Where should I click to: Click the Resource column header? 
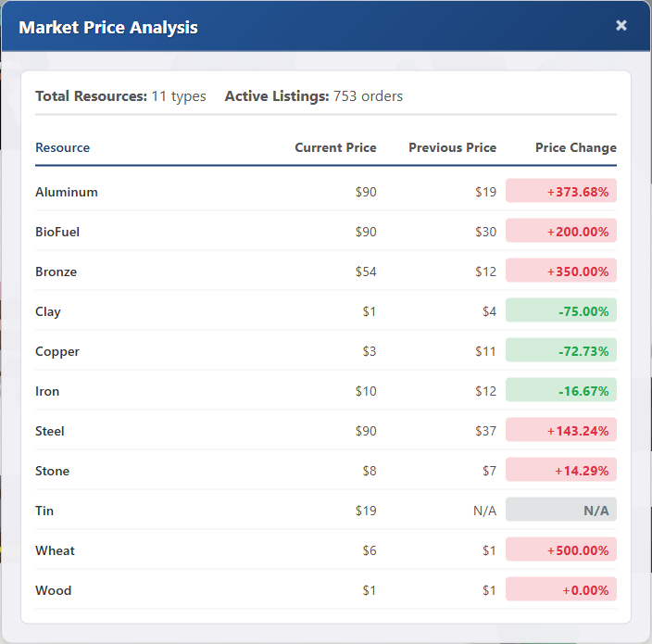coord(63,147)
